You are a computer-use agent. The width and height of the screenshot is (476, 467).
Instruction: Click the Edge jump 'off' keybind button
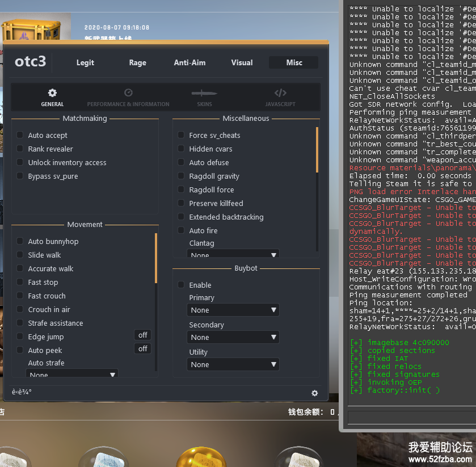click(x=142, y=335)
